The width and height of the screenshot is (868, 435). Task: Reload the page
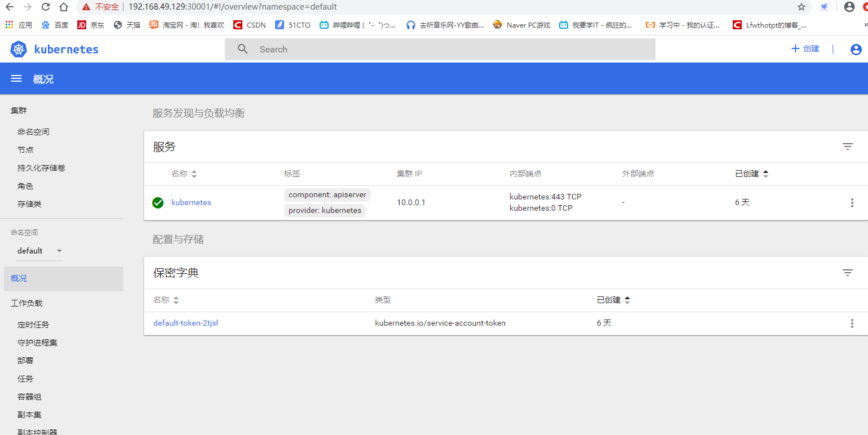46,7
